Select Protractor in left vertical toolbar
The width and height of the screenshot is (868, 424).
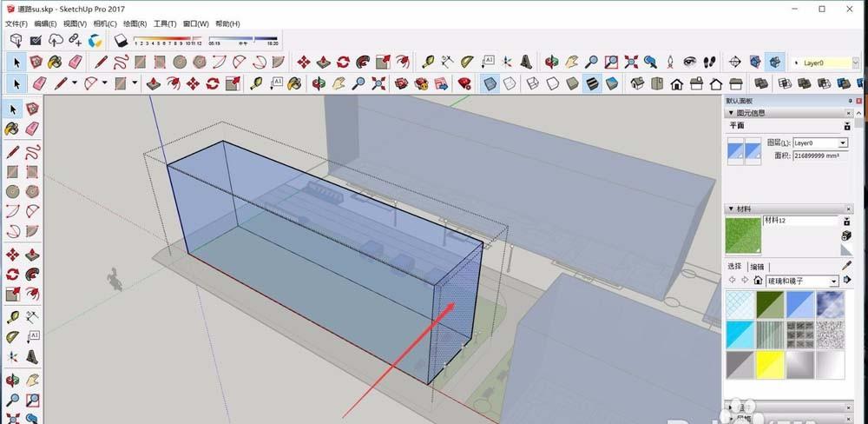[12, 337]
